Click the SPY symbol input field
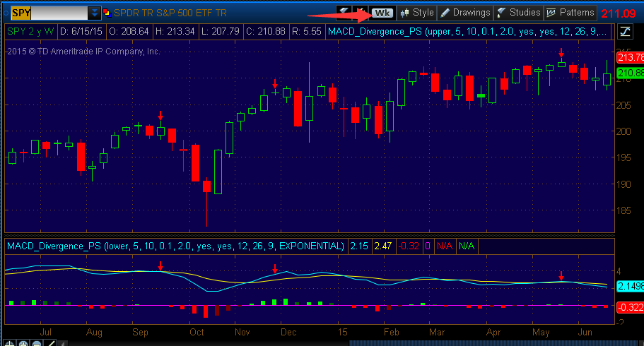 pyautogui.click(x=49, y=13)
